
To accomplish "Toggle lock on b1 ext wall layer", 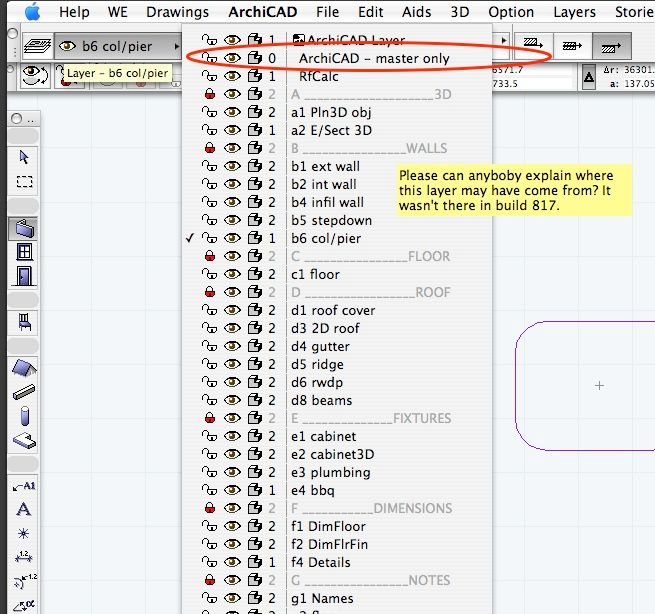I will click(x=209, y=166).
